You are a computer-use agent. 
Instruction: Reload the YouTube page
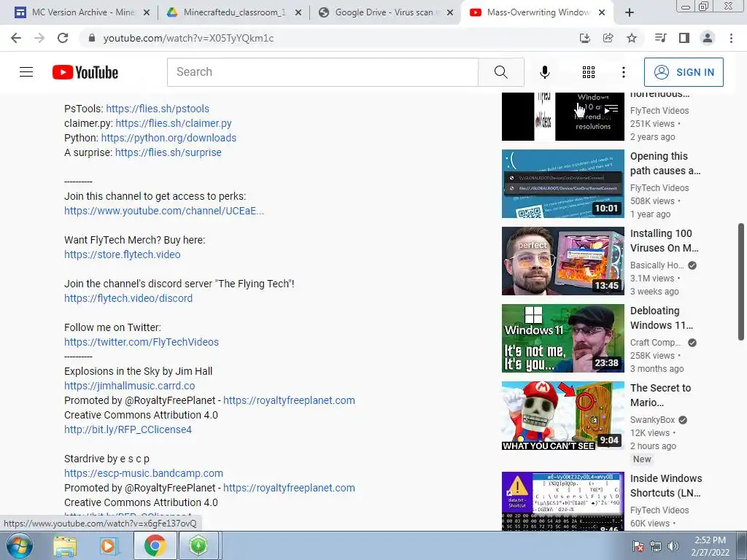pyautogui.click(x=63, y=38)
